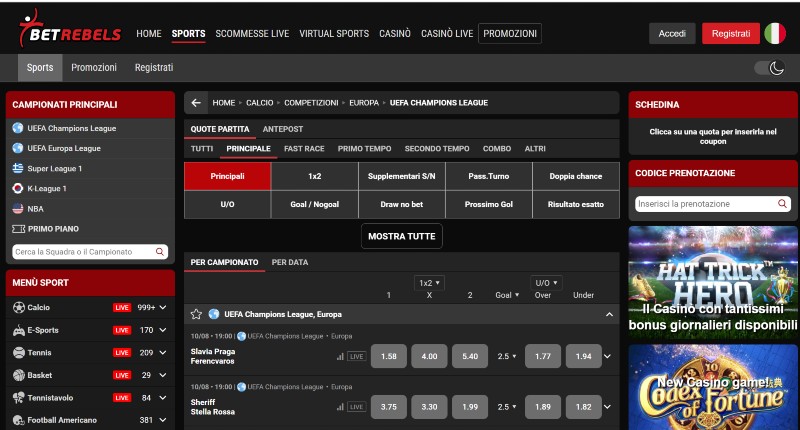This screenshot has height=430, width=800.
Task: Click LIVE badge for Slavia Praga match
Action: (x=356, y=357)
